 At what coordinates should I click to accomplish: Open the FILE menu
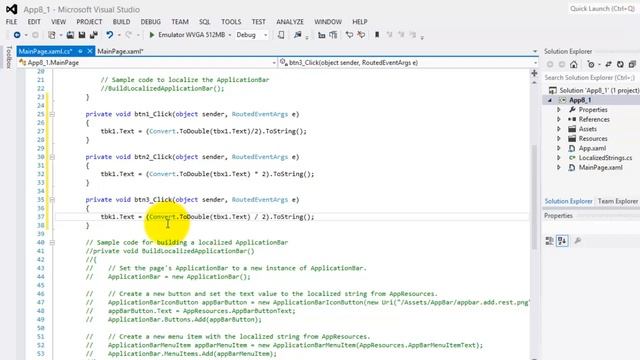(11, 22)
